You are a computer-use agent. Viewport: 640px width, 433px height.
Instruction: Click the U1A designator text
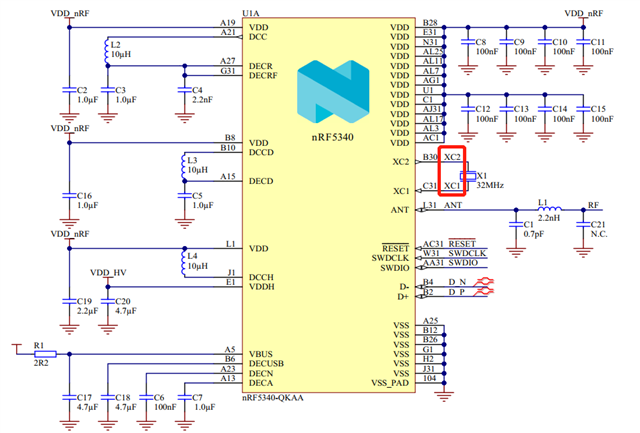point(251,13)
